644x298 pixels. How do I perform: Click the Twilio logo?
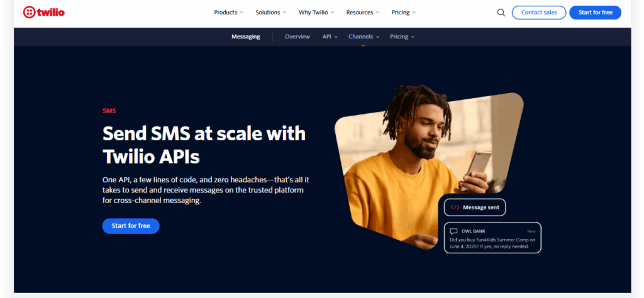[44, 13]
